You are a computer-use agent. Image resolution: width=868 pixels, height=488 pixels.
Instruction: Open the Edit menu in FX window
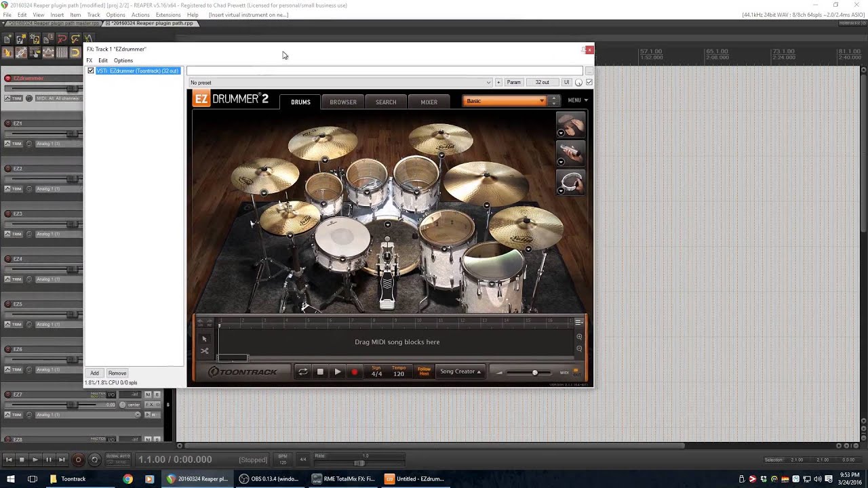click(x=103, y=60)
